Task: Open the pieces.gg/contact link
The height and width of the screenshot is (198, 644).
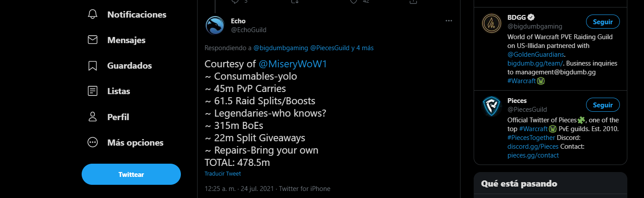Action: click(533, 155)
